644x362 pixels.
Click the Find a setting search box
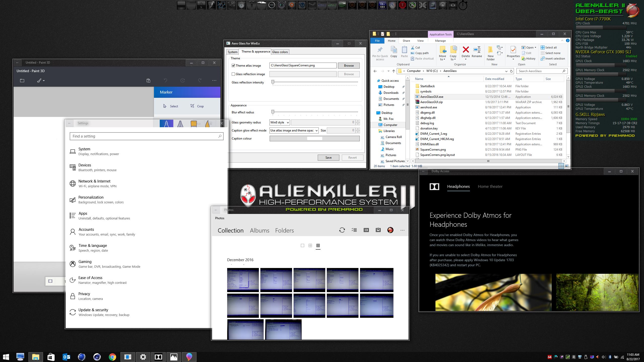[147, 136]
